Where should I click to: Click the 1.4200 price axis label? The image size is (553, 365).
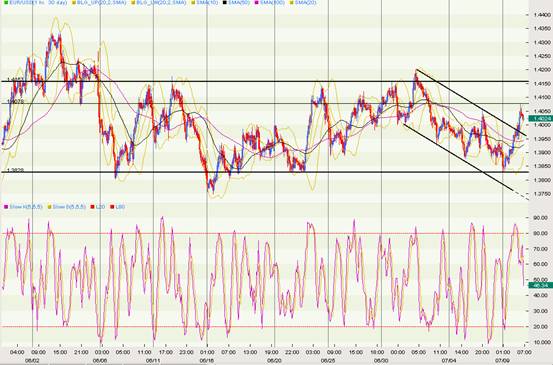[542, 70]
